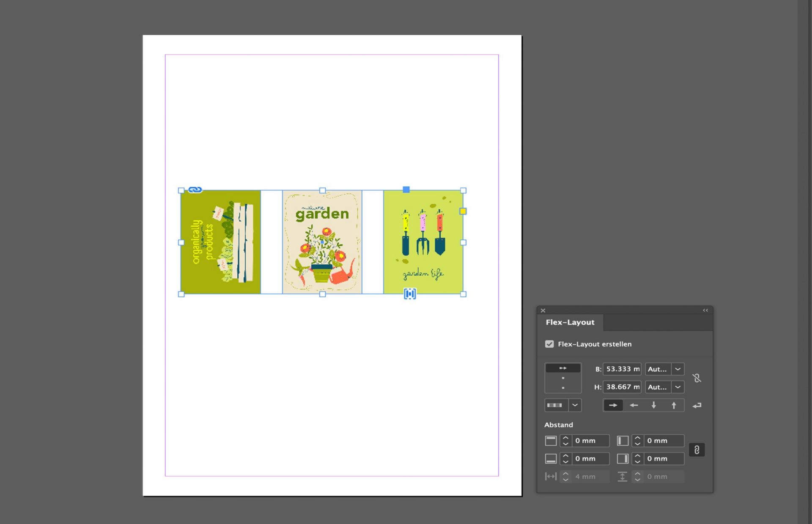Collapse the panel using the double chevron
Screen dimensions: 812x524
705,310
